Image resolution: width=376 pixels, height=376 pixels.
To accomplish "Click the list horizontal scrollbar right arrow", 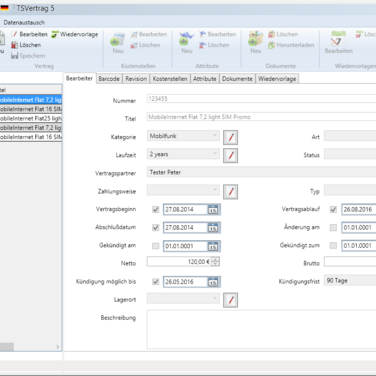I will tap(58, 347).
